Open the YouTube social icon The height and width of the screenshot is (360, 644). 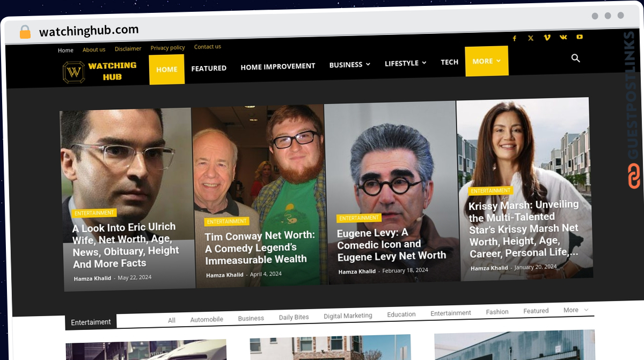(580, 37)
